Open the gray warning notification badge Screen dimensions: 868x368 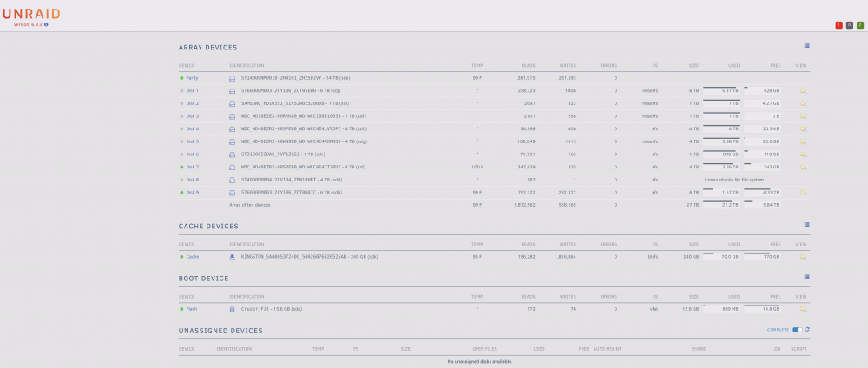(x=849, y=25)
